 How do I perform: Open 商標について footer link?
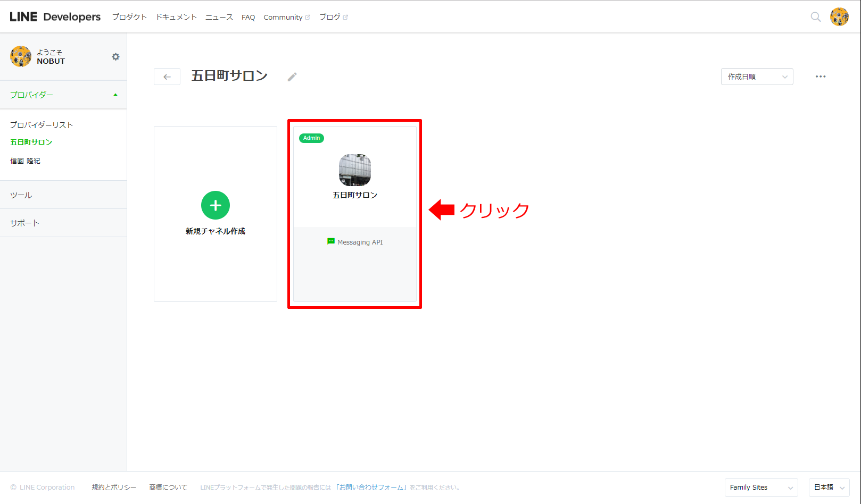point(168,488)
